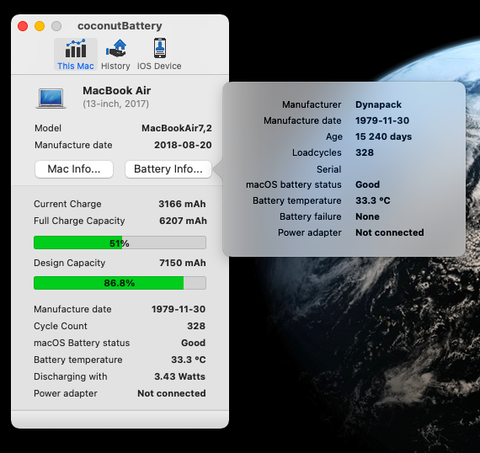The width and height of the screenshot is (480, 453).
Task: Select the Cycle Count value 328
Action: tap(196, 326)
